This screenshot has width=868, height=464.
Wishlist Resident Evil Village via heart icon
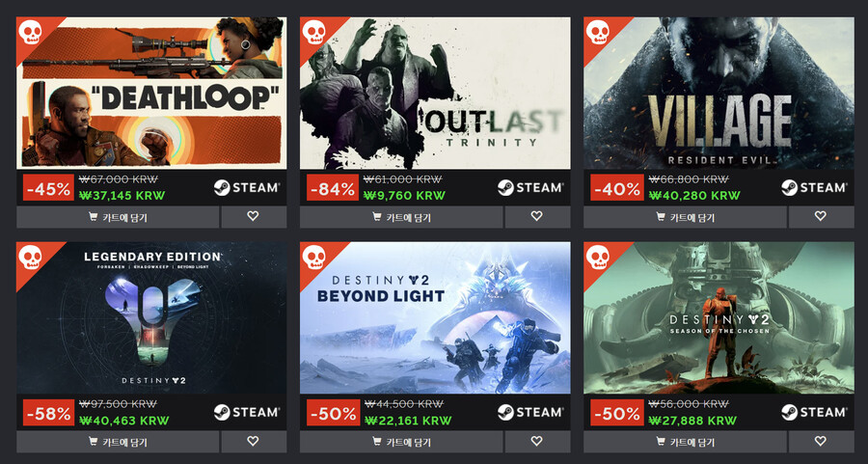click(x=821, y=217)
